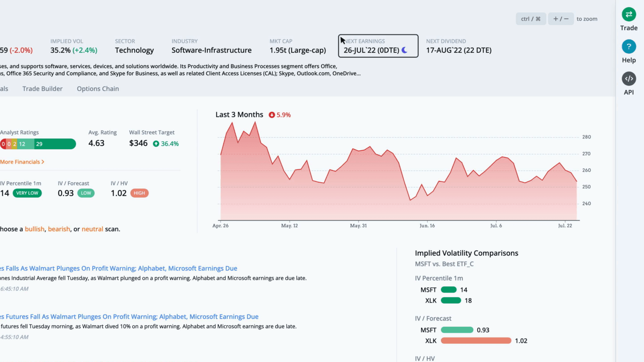The image size is (644, 362).
Task: Click the Next Dividend 17-AUG`22 value
Action: pos(459,50)
